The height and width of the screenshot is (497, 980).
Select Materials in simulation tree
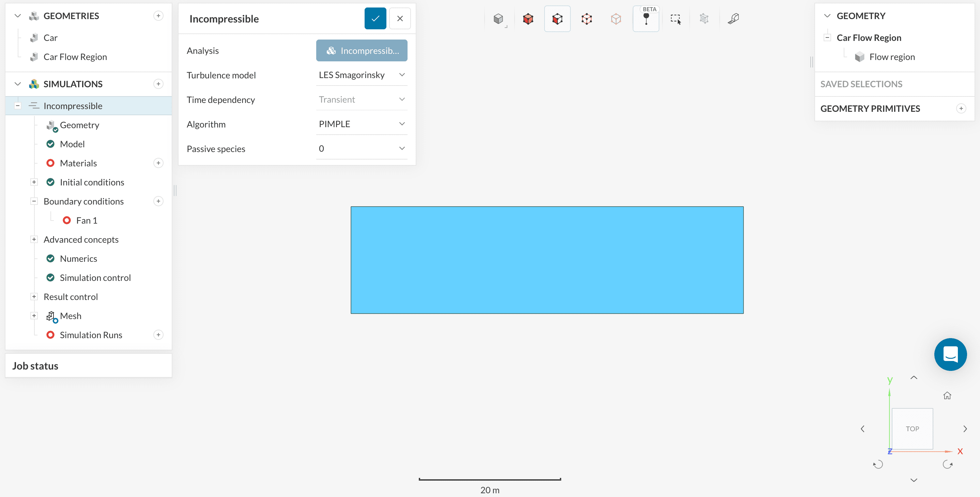click(78, 163)
